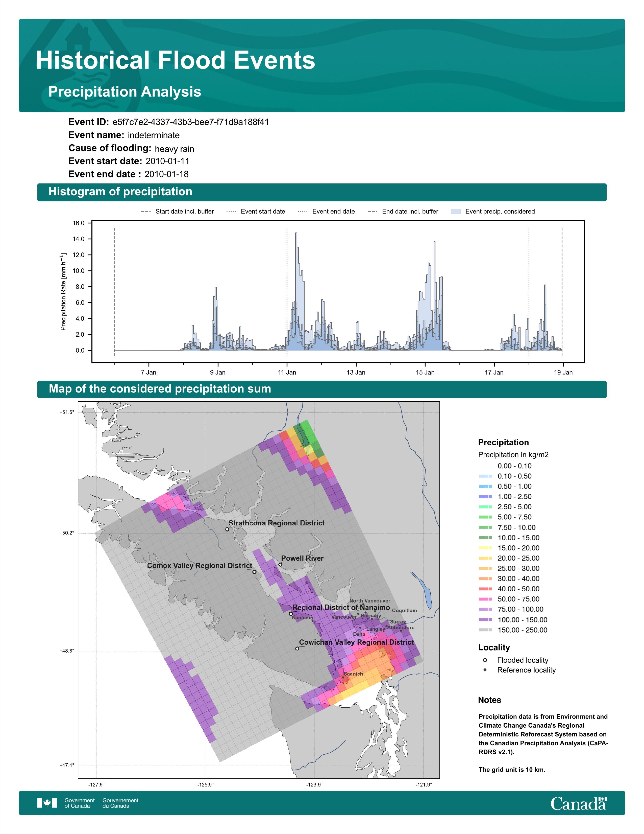Click the event start date 2010-01-11
This screenshot has height=834, width=644.
click(167, 161)
